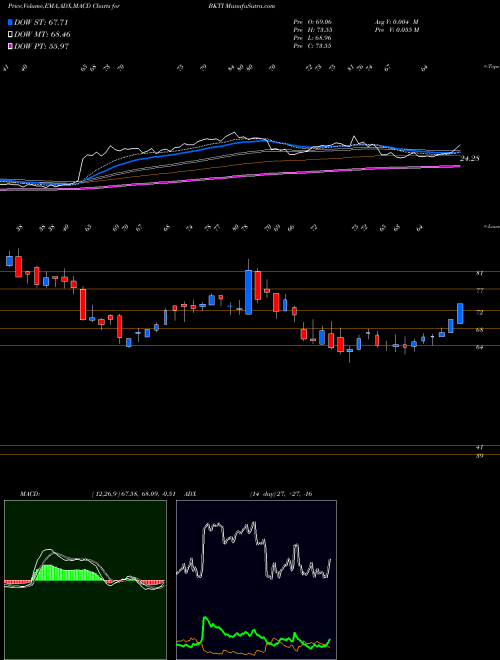Click the 'Pre L: 68.96' low value
Screen dimensions: 500x660
(x=313, y=38)
